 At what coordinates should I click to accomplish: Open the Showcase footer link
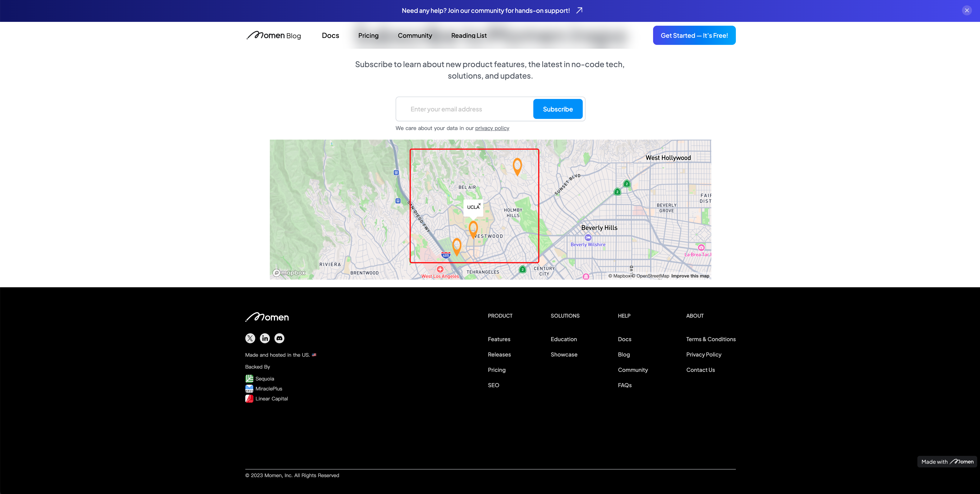pyautogui.click(x=564, y=354)
